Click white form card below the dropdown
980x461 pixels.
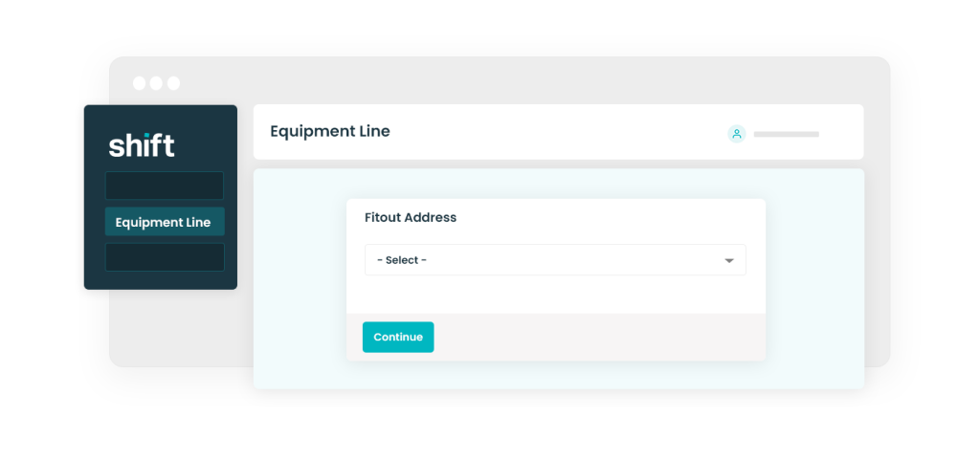(555, 295)
